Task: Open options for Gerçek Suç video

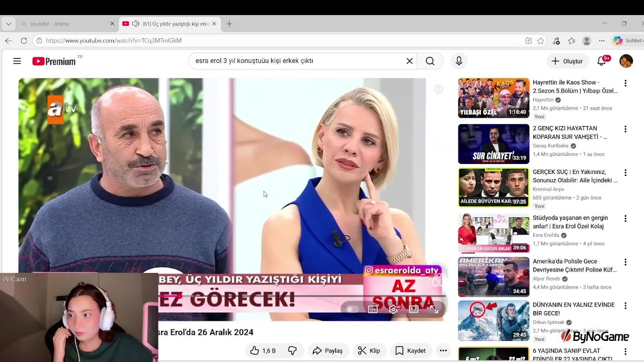Action: coord(625,172)
